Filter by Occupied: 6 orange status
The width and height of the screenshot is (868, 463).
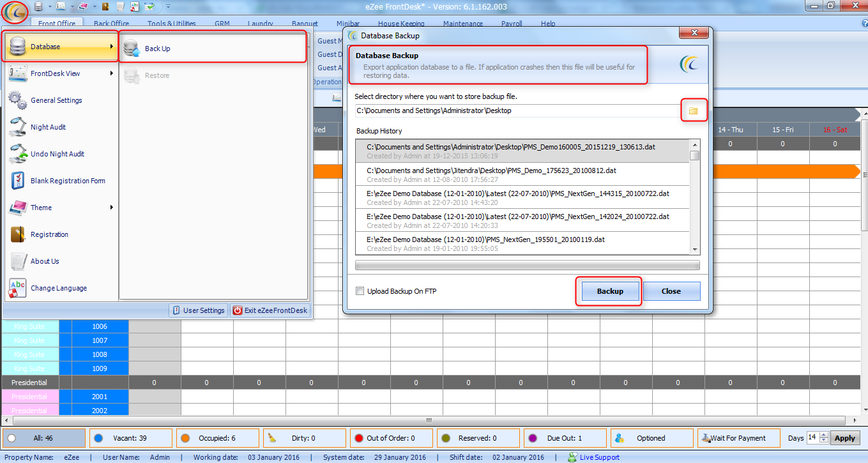click(217, 438)
